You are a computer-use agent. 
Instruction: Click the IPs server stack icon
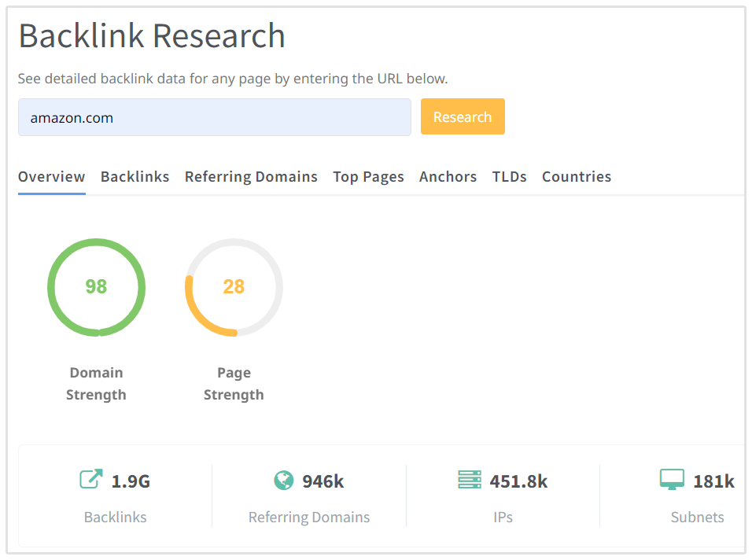point(470,480)
